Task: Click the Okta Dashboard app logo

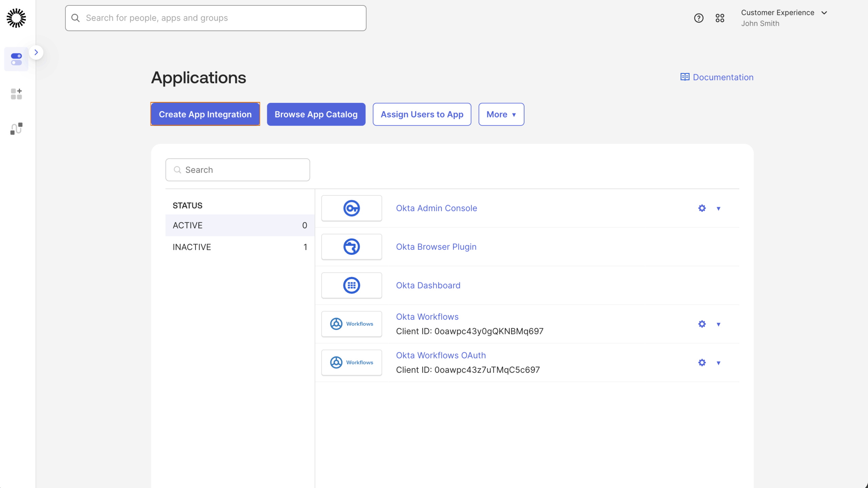Action: (x=352, y=285)
